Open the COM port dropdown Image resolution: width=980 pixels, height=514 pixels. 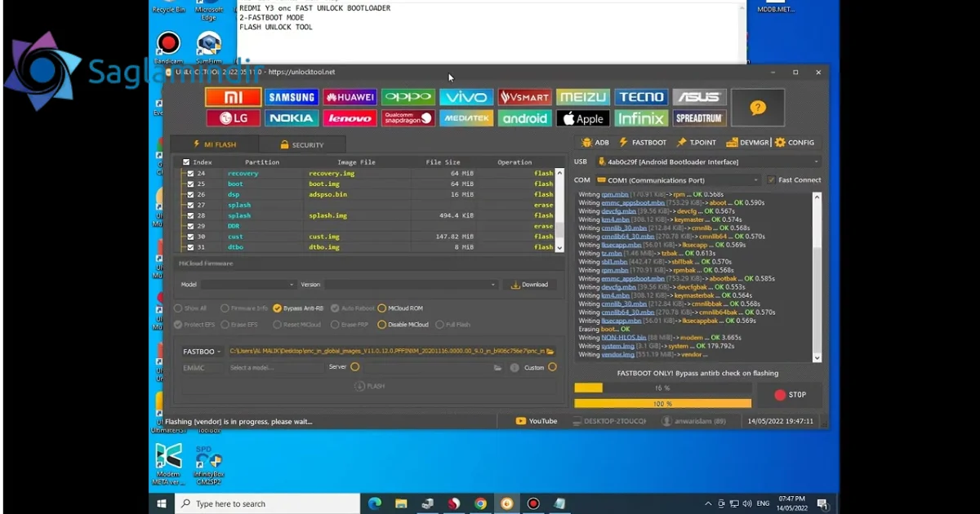(678, 180)
